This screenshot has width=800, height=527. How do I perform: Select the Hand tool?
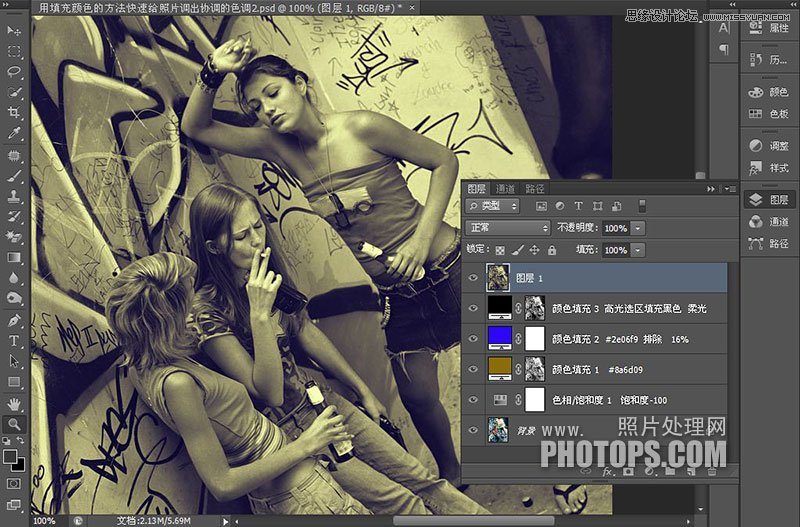click(14, 405)
